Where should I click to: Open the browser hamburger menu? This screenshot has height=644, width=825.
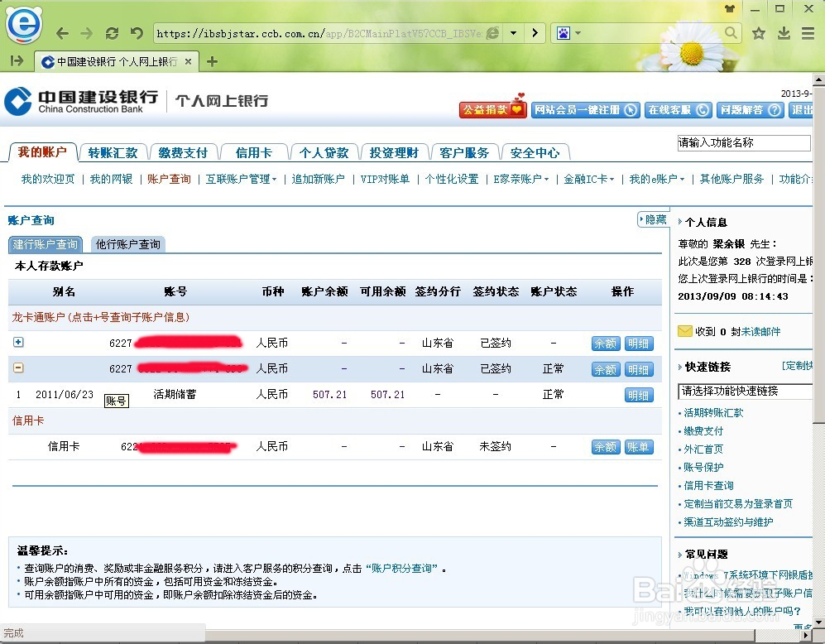click(x=808, y=33)
